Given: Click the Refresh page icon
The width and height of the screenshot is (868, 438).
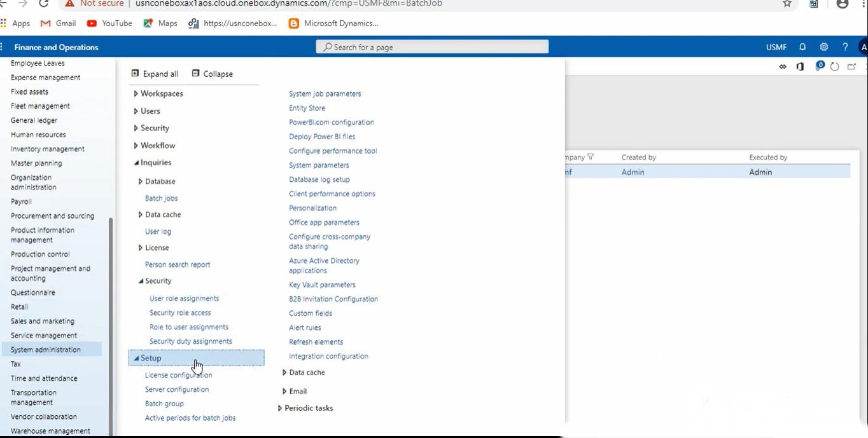Looking at the screenshot, I should [x=835, y=67].
